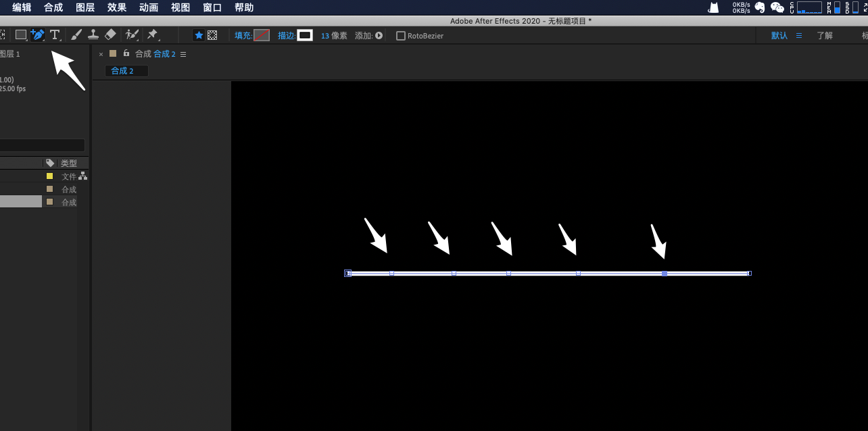Switch to the 默认 workspace
The height and width of the screenshot is (431, 868).
tap(779, 36)
